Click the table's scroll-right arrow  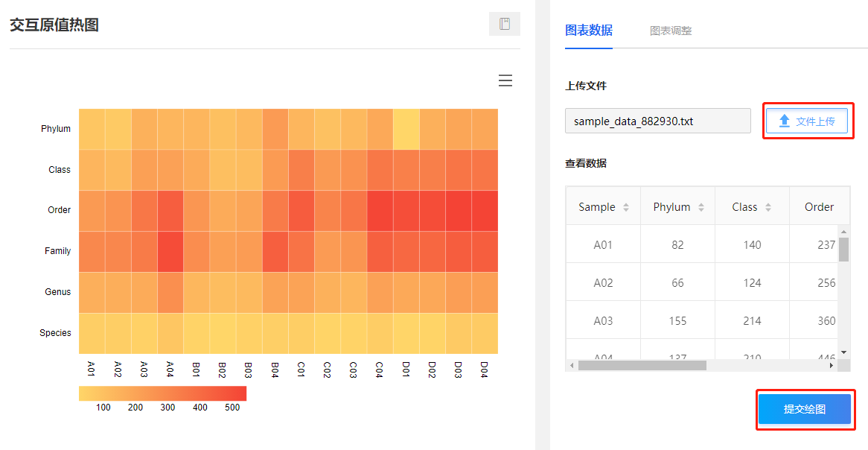tap(833, 365)
